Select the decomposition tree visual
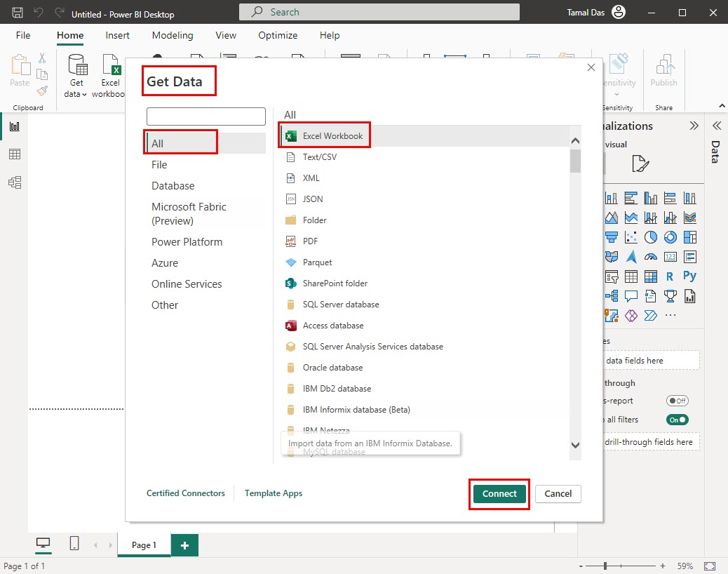Viewport: 728px width, 574px height. coord(612,296)
